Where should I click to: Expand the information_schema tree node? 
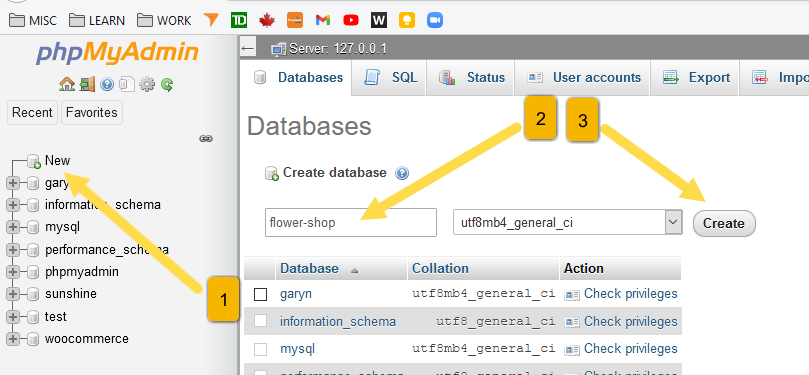(x=13, y=205)
